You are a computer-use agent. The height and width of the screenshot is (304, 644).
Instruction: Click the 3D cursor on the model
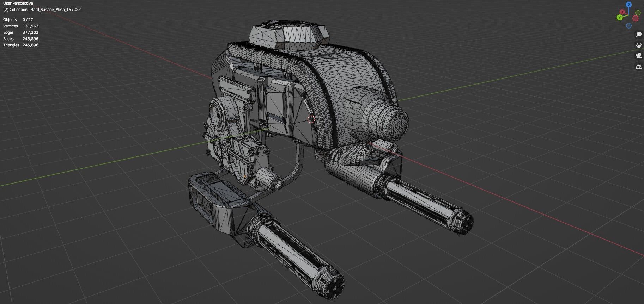tap(311, 119)
